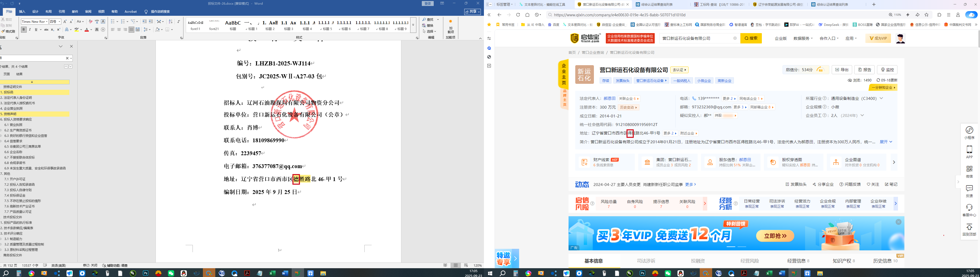Click the sort A-Z icon
This screenshot has height=277, width=980.
171,22
